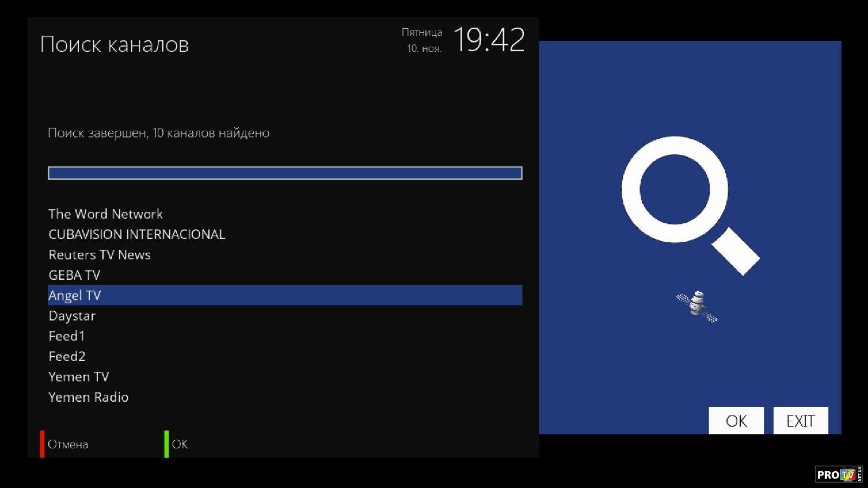Image resolution: width=868 pixels, height=488 pixels.
Task: Click the green OK color key marker
Action: click(167, 444)
